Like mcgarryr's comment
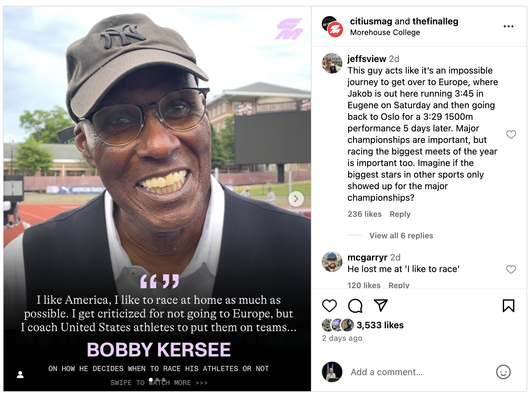The image size is (532, 397). (511, 269)
